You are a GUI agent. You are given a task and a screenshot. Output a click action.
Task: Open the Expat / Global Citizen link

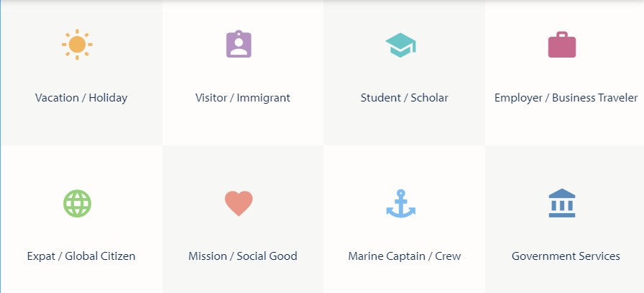(81, 256)
